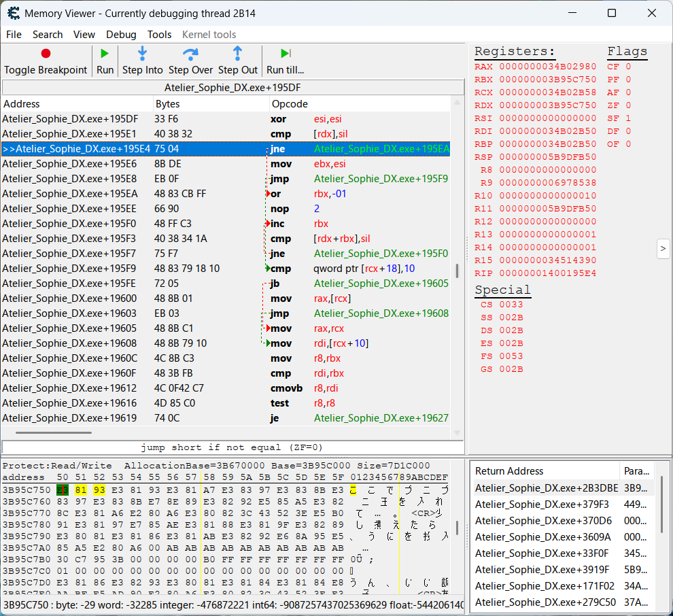Image resolution: width=673 pixels, height=616 pixels.
Task: Open the Tools menu
Action: [159, 35]
